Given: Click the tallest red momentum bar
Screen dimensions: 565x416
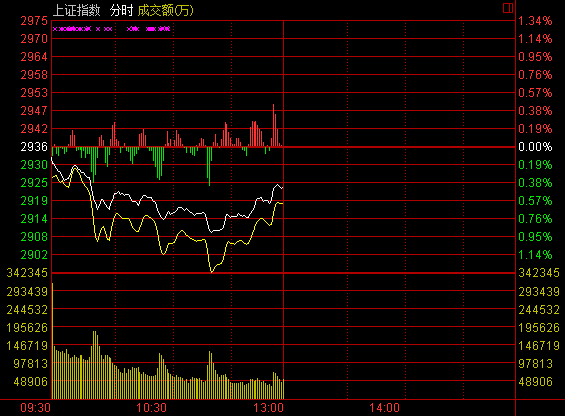Looking at the screenshot, I should [273, 125].
